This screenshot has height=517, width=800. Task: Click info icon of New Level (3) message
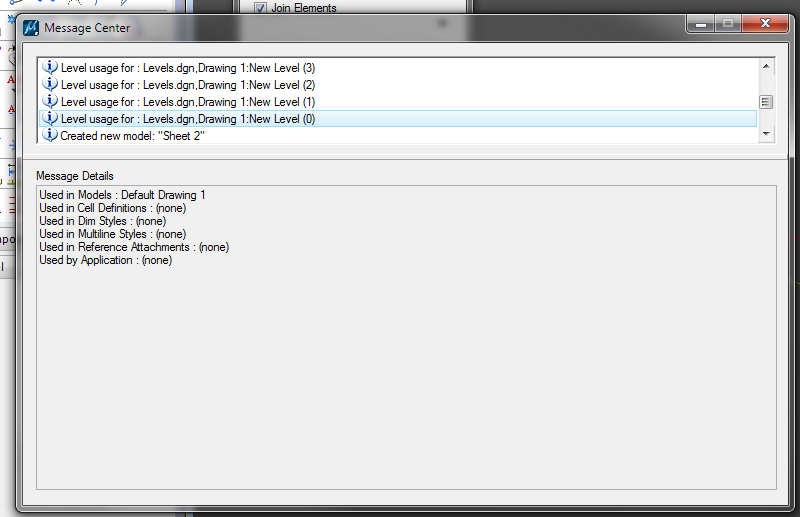pos(49,67)
